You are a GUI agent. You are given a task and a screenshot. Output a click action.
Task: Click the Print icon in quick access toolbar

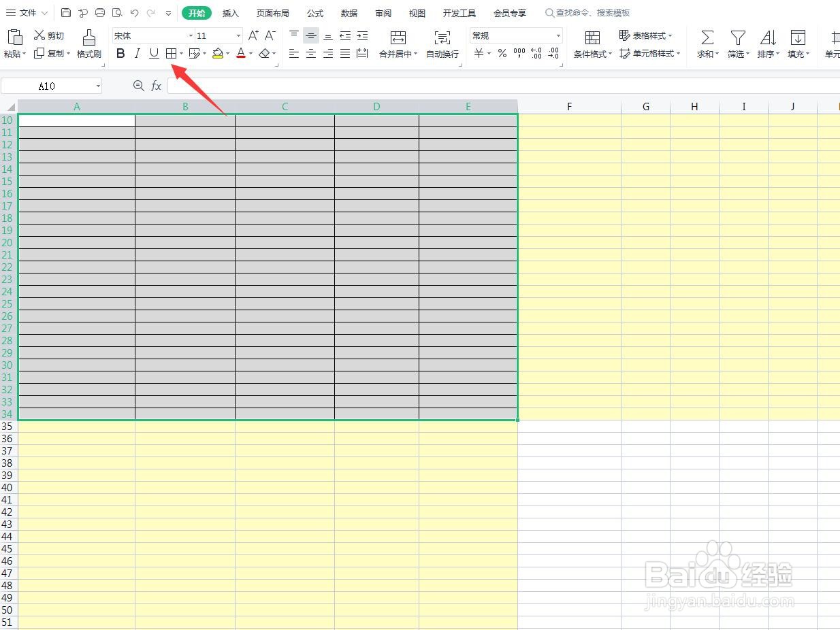(x=100, y=13)
